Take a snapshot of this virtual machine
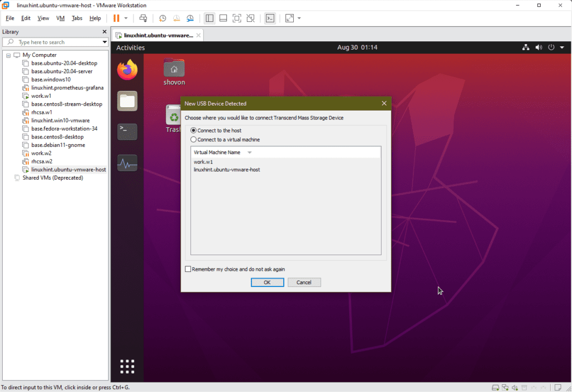 [x=163, y=18]
